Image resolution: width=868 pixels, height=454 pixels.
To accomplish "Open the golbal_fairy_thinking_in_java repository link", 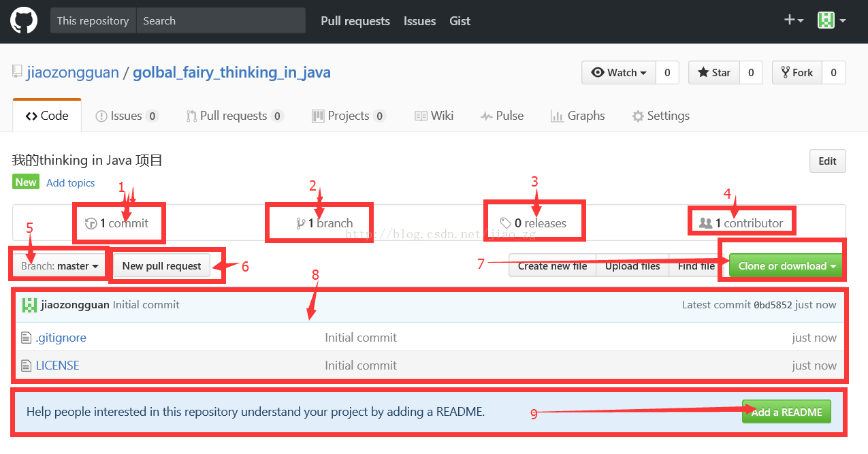I will tap(231, 73).
